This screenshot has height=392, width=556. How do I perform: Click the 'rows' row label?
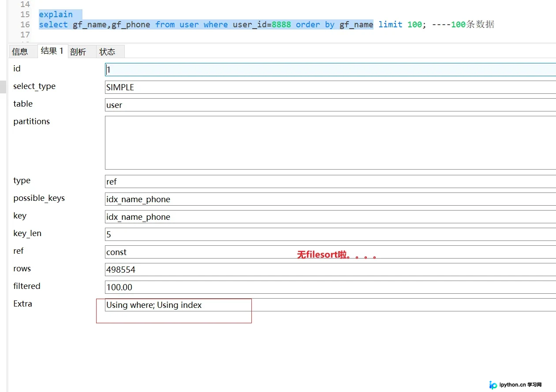coord(22,269)
